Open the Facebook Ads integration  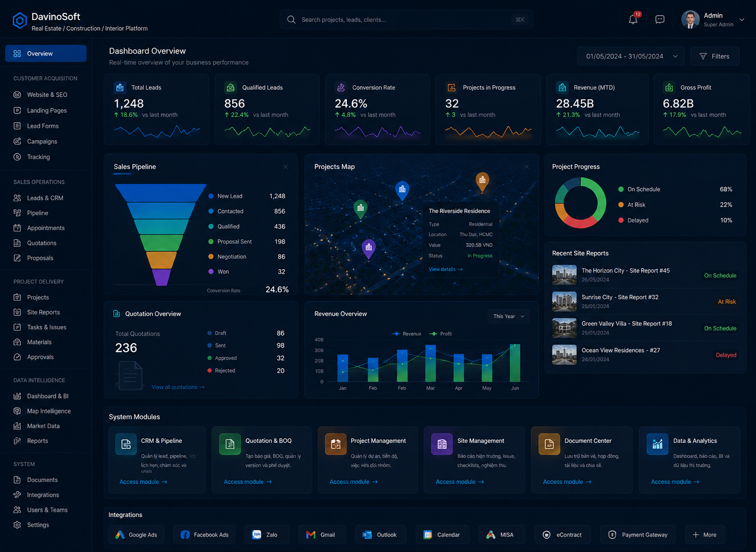tap(205, 535)
